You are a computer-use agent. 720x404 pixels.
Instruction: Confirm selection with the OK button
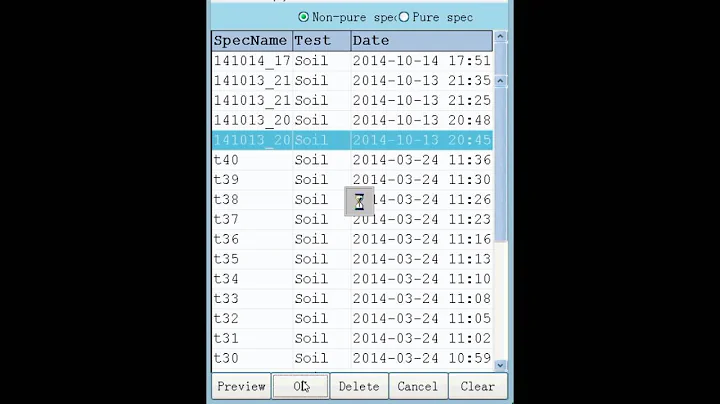point(301,386)
